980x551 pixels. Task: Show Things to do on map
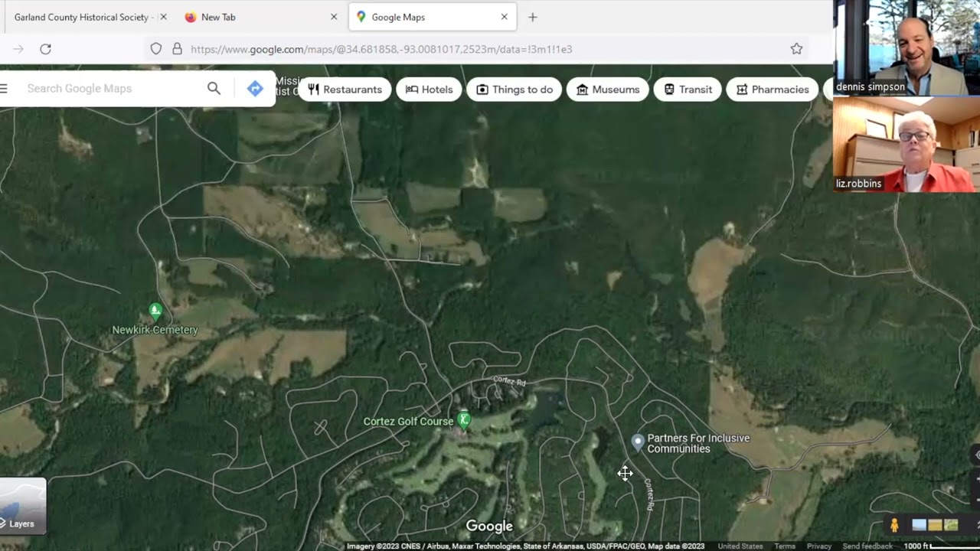tap(514, 90)
